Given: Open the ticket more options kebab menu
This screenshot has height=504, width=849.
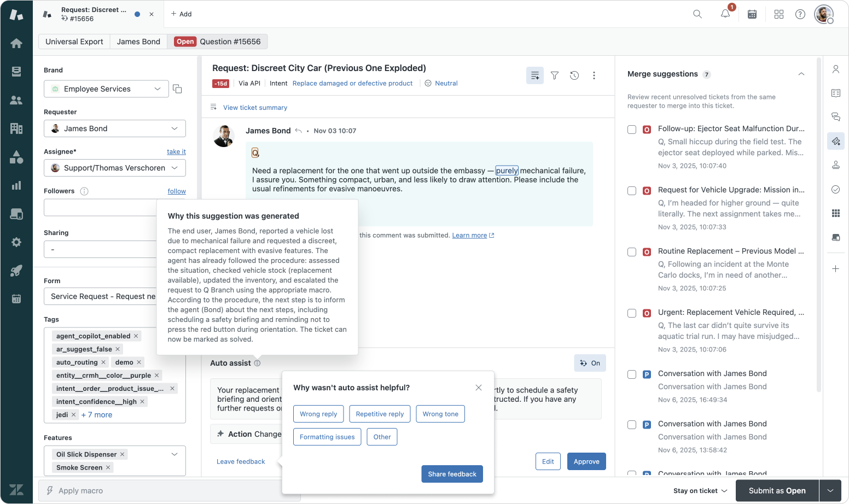Looking at the screenshot, I should [594, 75].
